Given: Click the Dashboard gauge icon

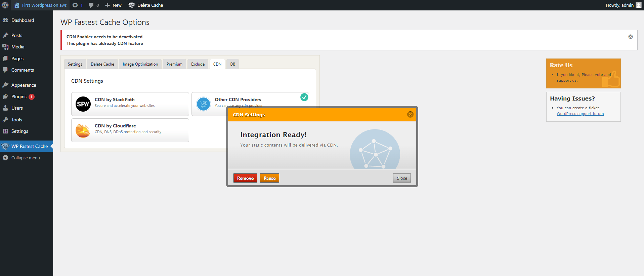Looking at the screenshot, I should 5,20.
